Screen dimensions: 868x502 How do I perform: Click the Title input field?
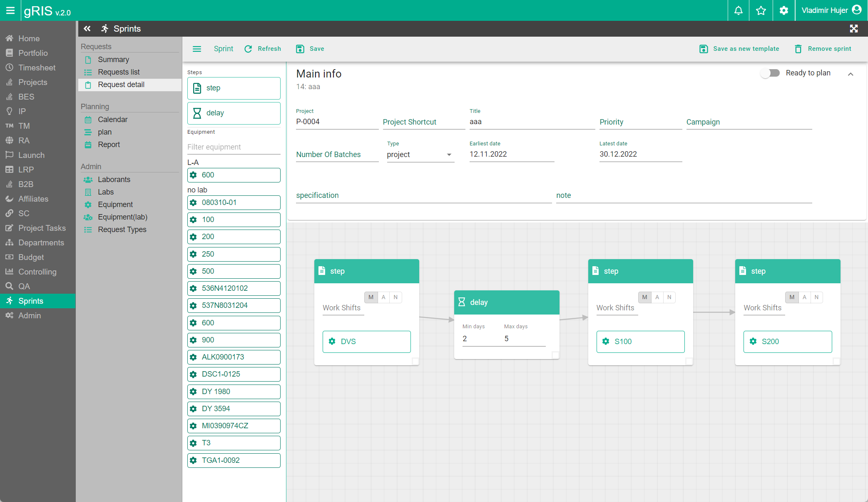click(532, 122)
